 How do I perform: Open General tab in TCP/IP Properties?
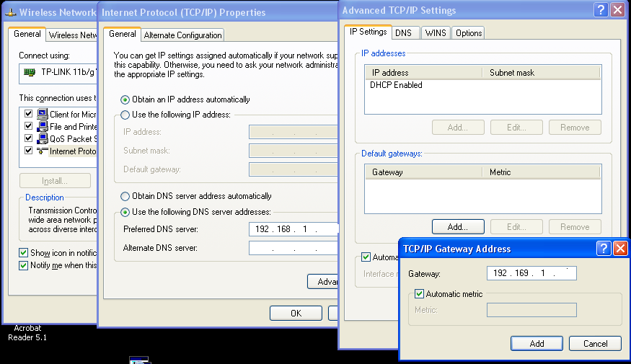coord(123,34)
